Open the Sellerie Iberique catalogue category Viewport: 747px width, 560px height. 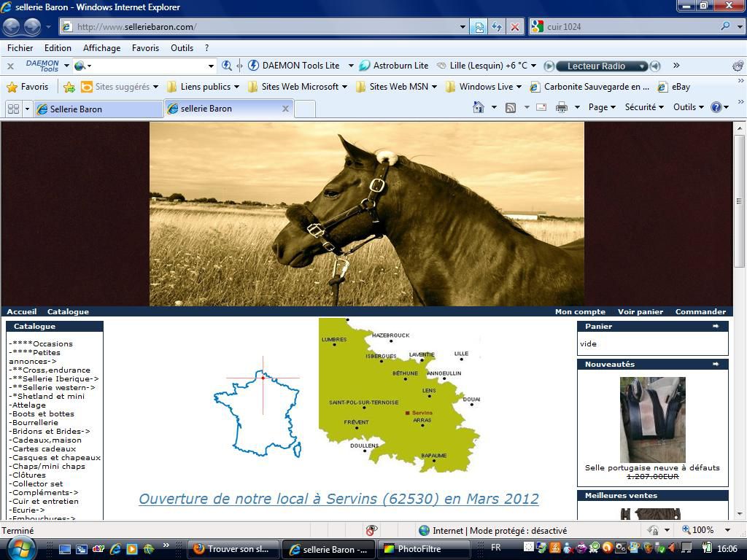click(54, 379)
